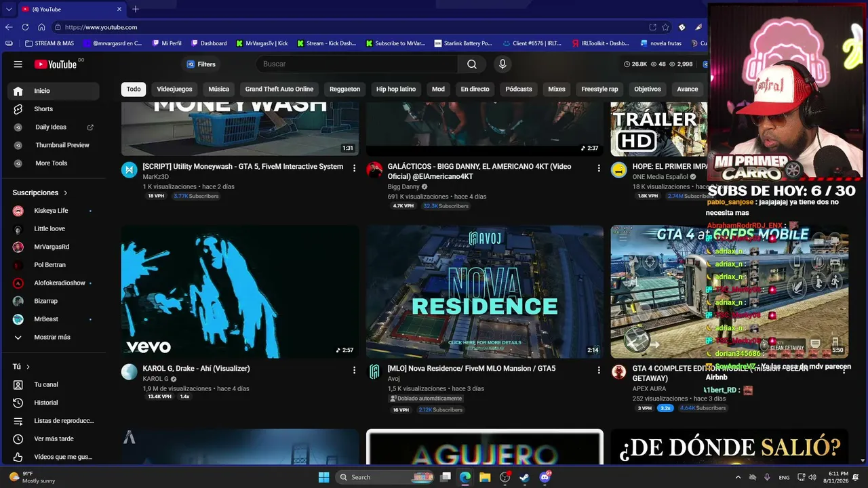Open the KAROL G channel avatar

pos(130,371)
